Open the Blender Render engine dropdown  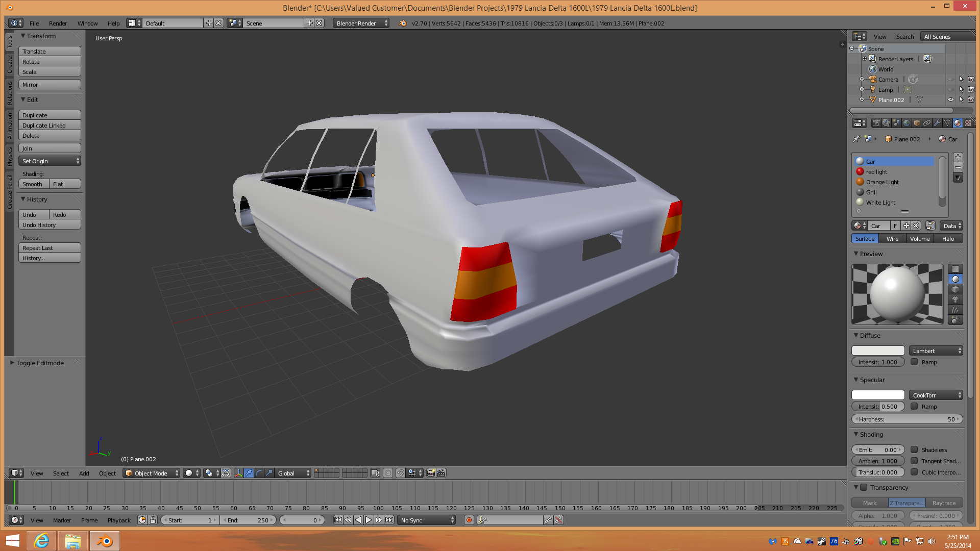361,23
